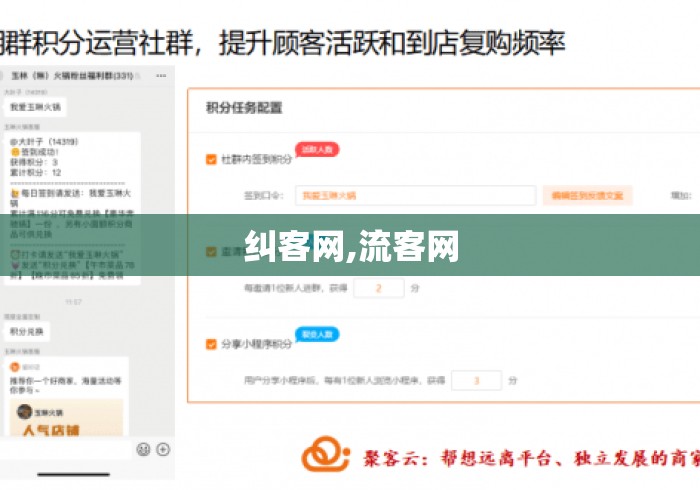This screenshot has height=490, width=700.
Task: Click the 聚客云 orange cloud logo
Action: 325,454
